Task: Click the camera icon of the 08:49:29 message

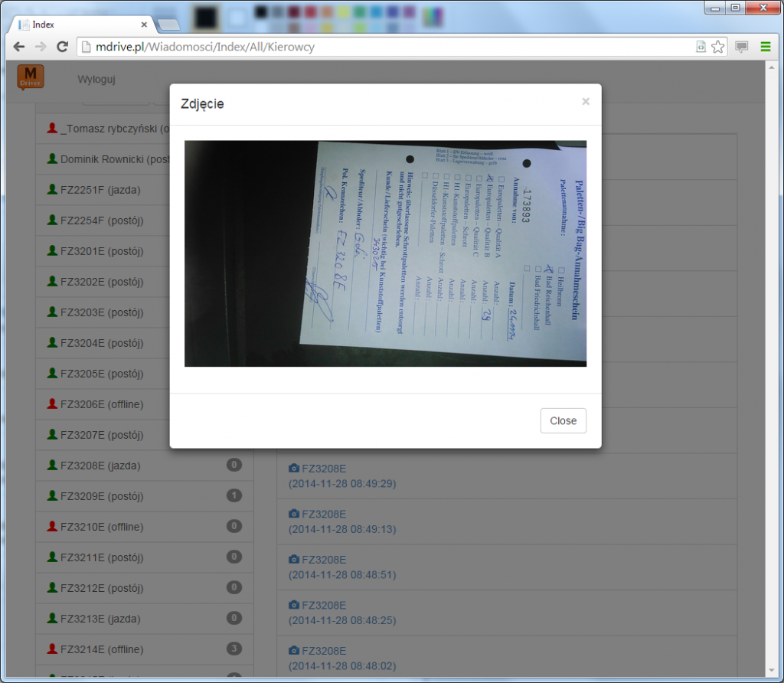Action: tap(294, 468)
